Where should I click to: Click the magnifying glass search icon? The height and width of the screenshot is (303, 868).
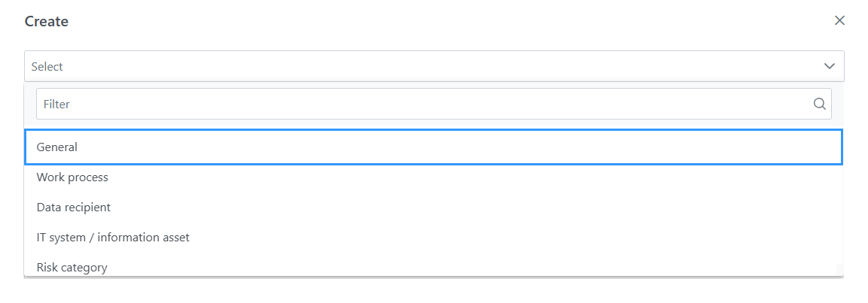819,104
